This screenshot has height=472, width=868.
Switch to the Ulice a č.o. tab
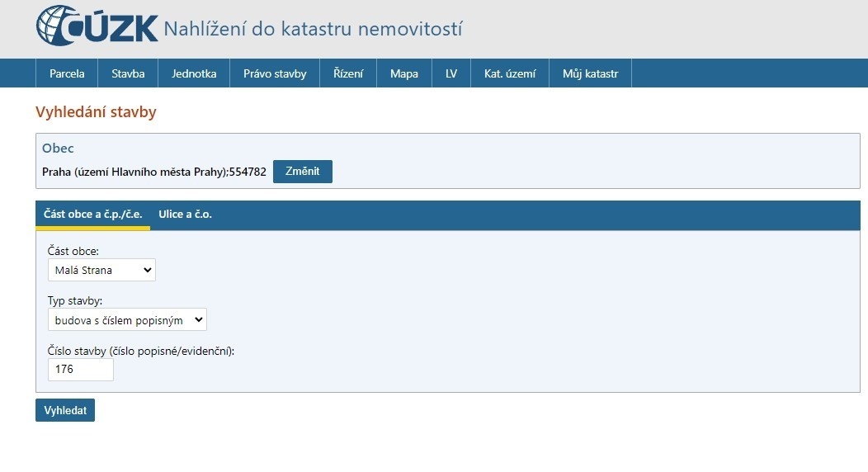click(x=186, y=215)
